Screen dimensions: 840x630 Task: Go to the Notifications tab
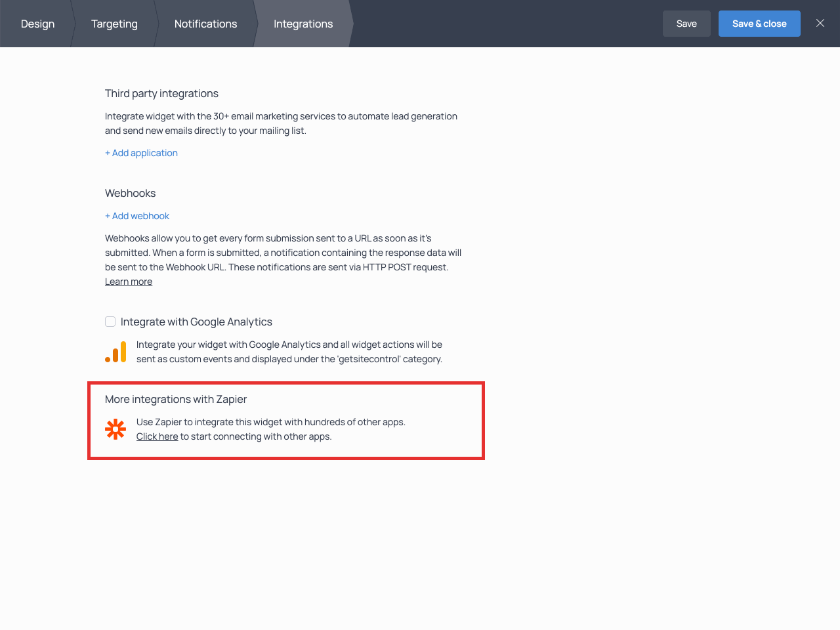click(x=205, y=24)
